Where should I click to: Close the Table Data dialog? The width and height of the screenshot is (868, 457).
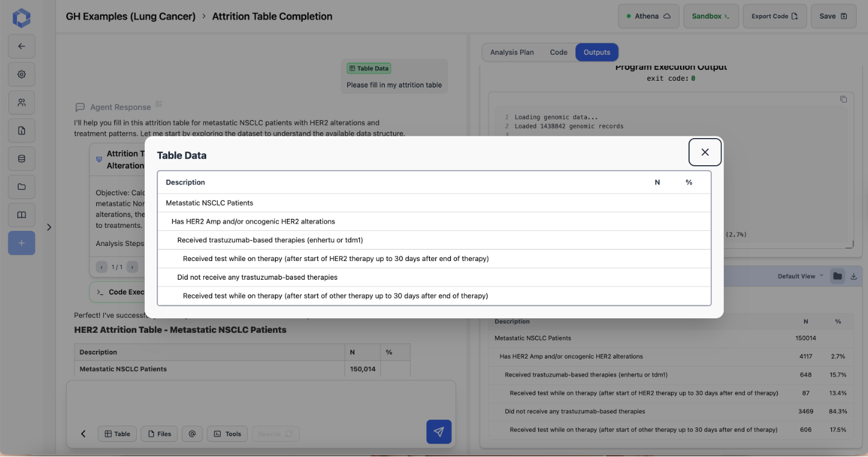705,152
